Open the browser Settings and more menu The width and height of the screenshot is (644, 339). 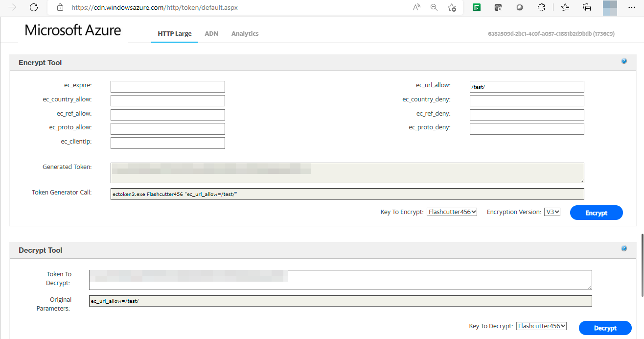(631, 7)
